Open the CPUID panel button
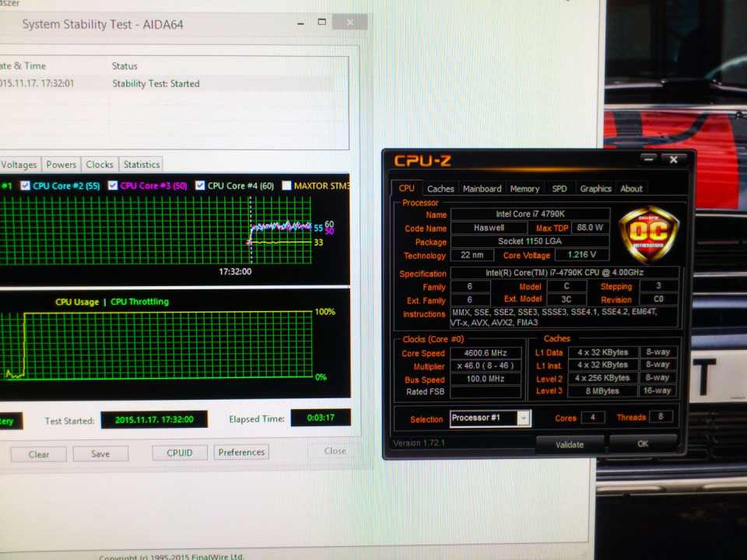Viewport: 747px width, 560px height. 180,453
